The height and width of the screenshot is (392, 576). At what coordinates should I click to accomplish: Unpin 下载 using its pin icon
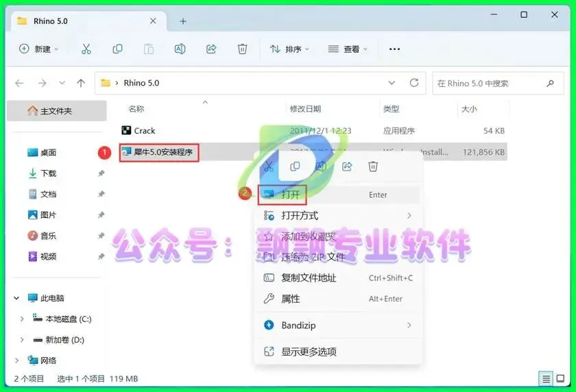pyautogui.click(x=101, y=173)
